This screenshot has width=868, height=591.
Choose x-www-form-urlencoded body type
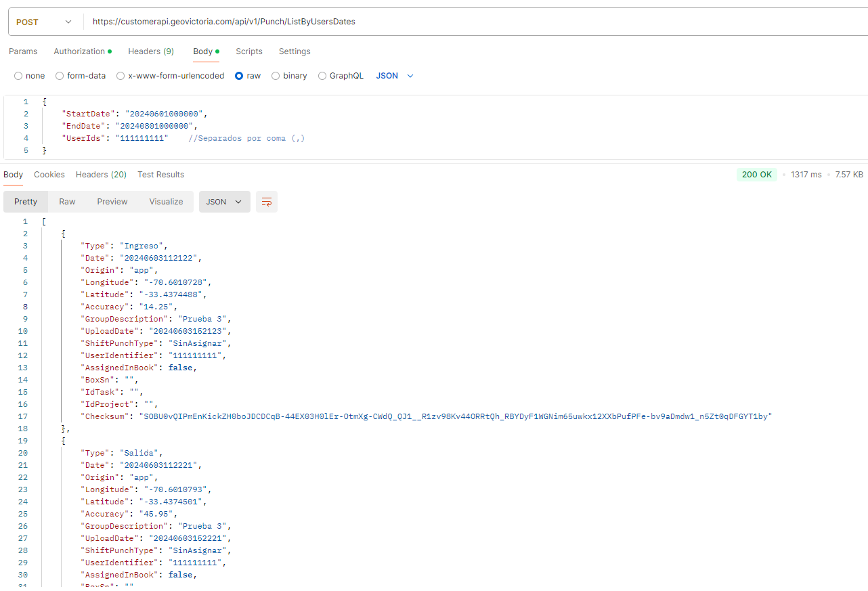121,76
